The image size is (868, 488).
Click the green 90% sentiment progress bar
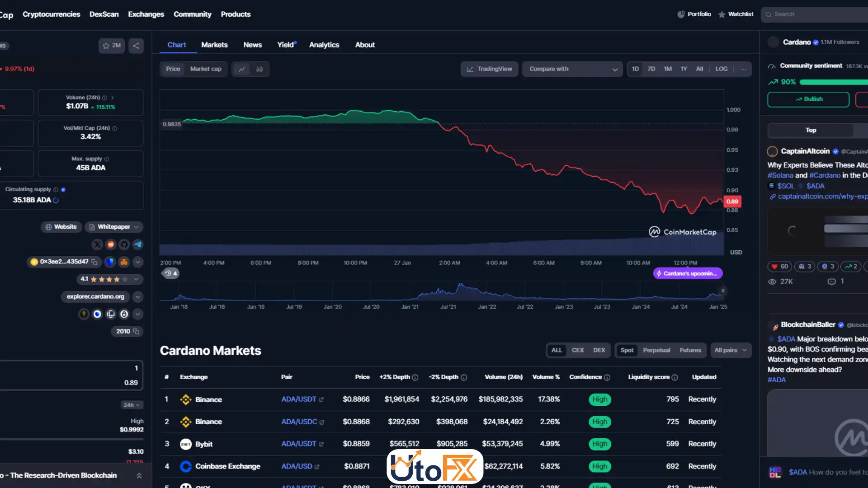(x=834, y=82)
